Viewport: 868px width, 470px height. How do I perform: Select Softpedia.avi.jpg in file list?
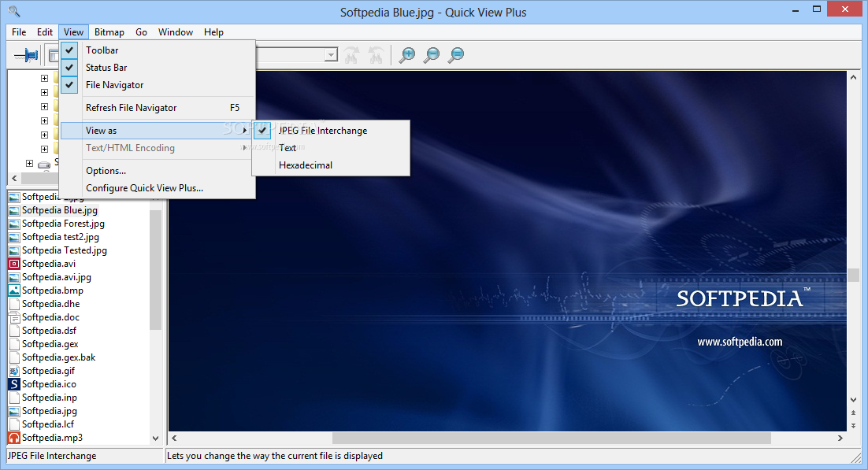57,277
